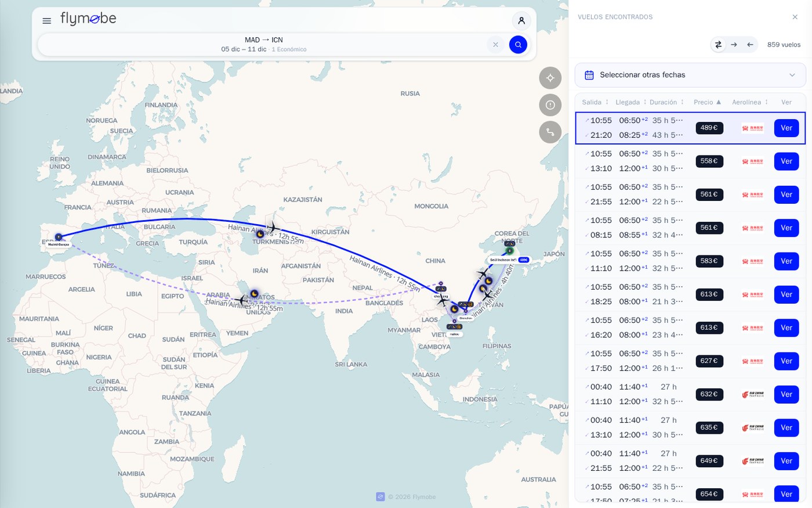Click Air China logo in 632 € row
This screenshot has height=508, width=812.
pyautogui.click(x=753, y=395)
